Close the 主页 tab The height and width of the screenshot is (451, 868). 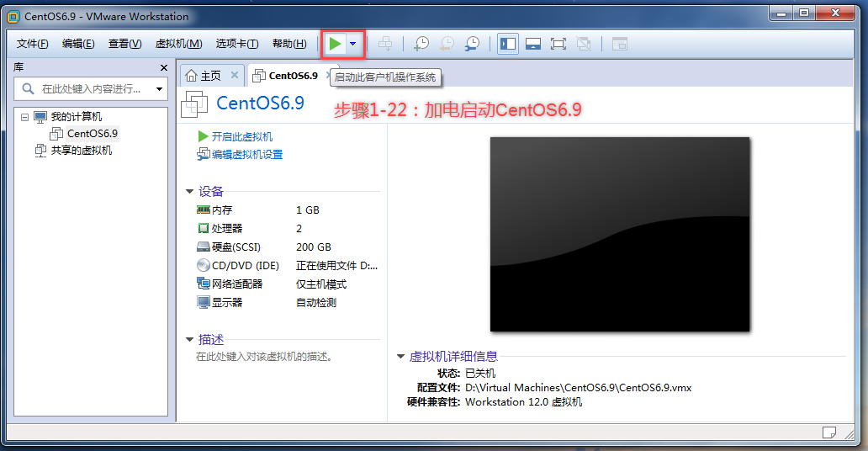(235, 75)
